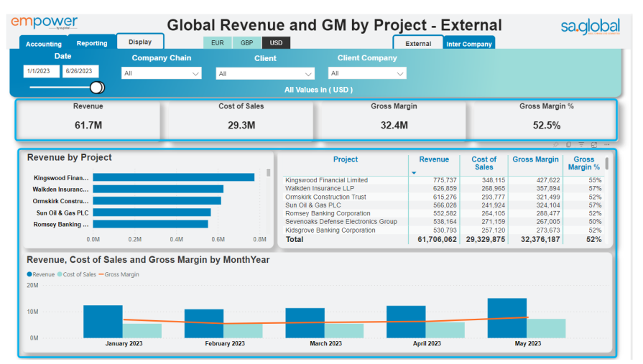
Task: Select Sevenoaks Defense Electronics Group row
Action: (443, 221)
